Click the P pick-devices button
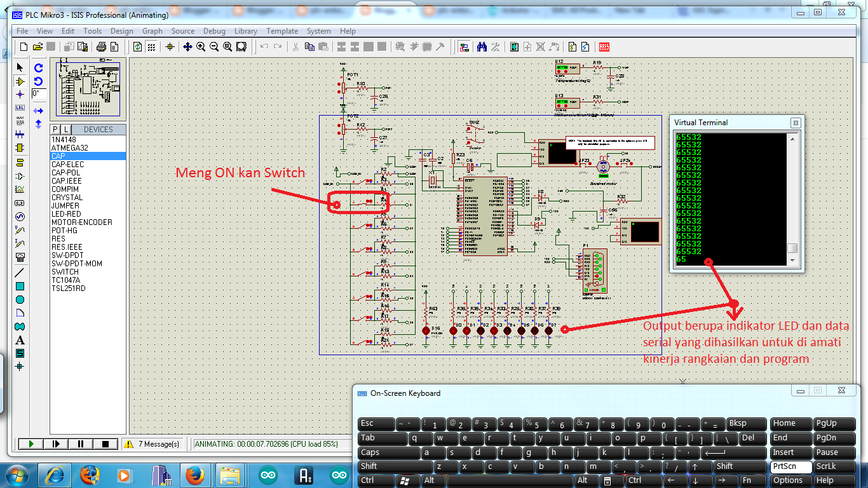This screenshot has height=488, width=868. (55, 129)
